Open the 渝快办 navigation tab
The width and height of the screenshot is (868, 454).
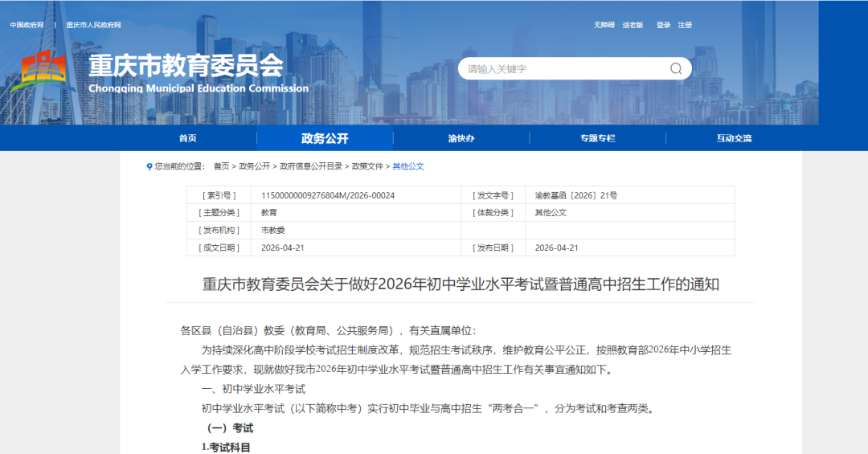point(461,138)
